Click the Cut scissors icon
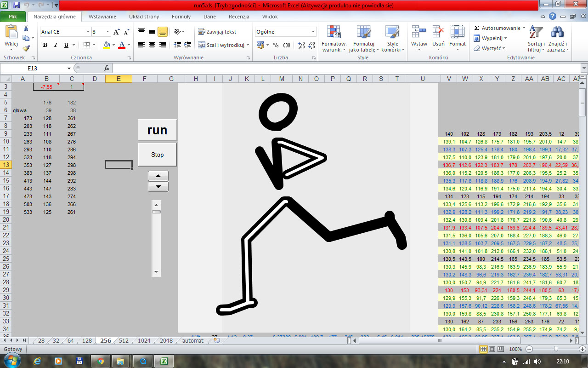The height and width of the screenshot is (368, 588). [x=26, y=29]
